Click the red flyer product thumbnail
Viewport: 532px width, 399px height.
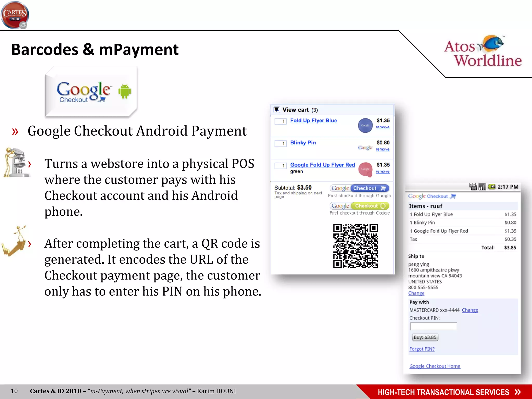tap(365, 170)
